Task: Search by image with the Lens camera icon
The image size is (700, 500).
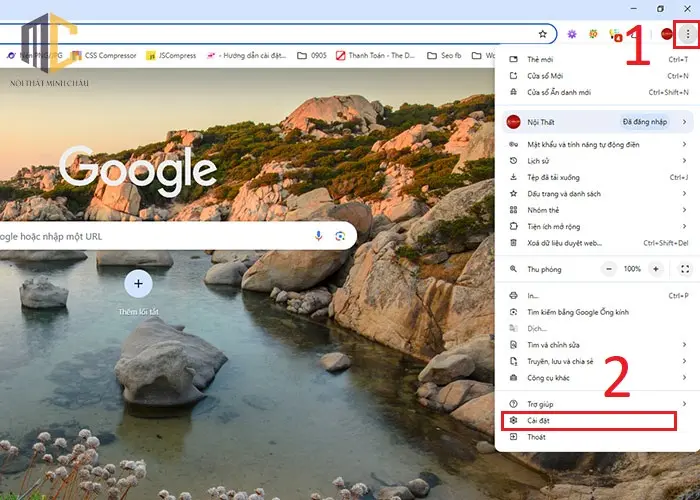Action: [340, 236]
